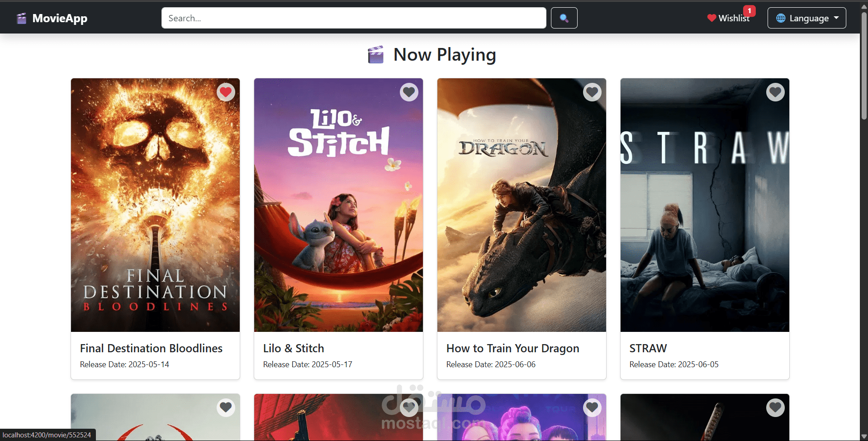This screenshot has width=868, height=441.
Task: Click the red heart icon beside Wishlist
Action: [x=711, y=18]
